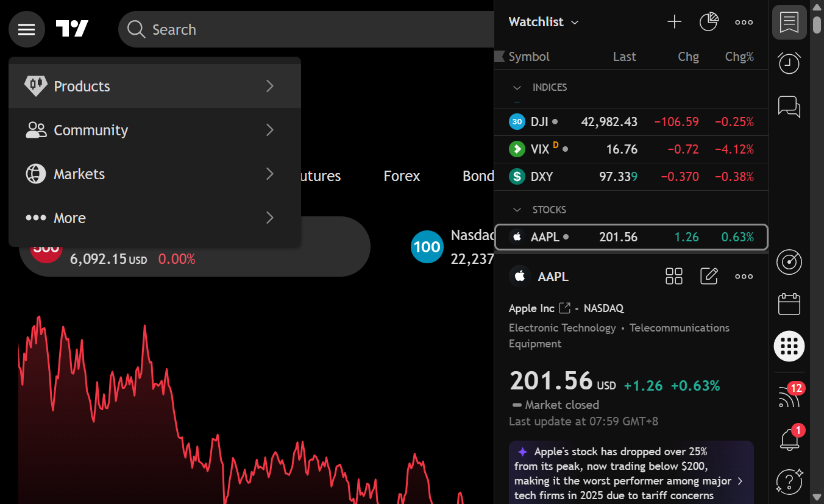Open the Alerts alarm clock sidebar icon
Viewport: 824px width, 504px height.
[789, 63]
